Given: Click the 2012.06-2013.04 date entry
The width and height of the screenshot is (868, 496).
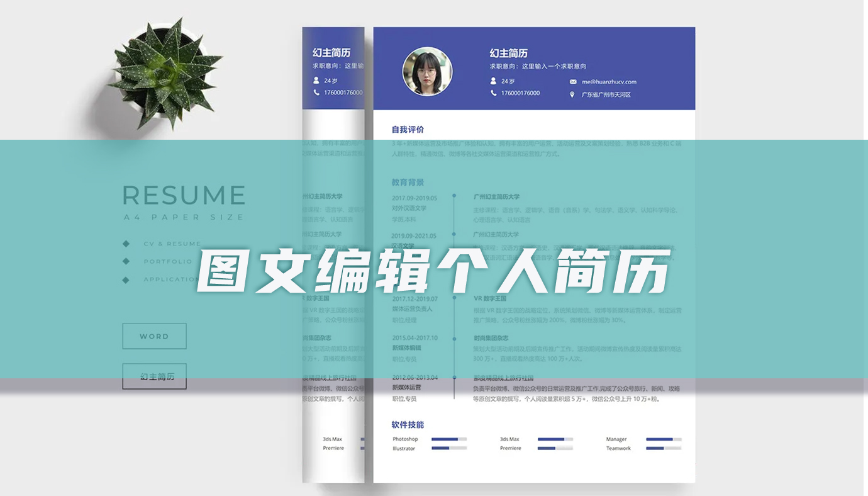Looking at the screenshot, I should [415, 378].
